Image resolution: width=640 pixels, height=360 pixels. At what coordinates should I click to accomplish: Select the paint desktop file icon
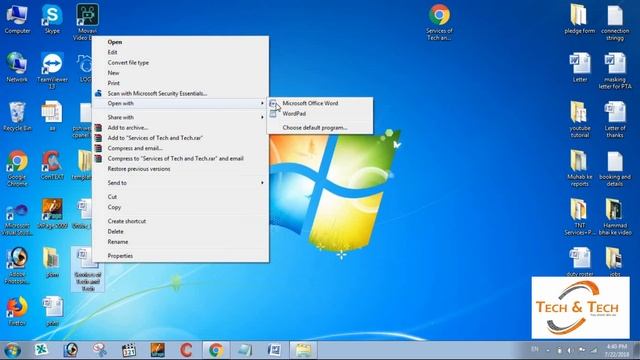coord(52,311)
